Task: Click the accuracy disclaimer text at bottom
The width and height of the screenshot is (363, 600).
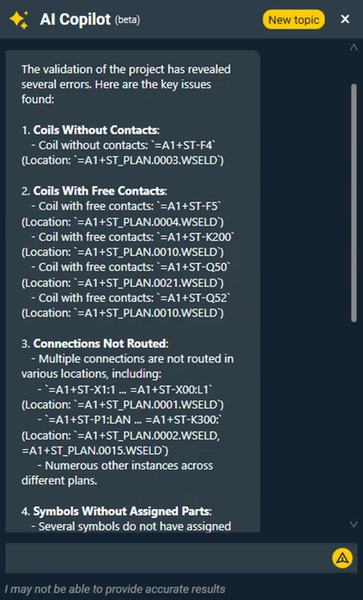Action: (115, 589)
